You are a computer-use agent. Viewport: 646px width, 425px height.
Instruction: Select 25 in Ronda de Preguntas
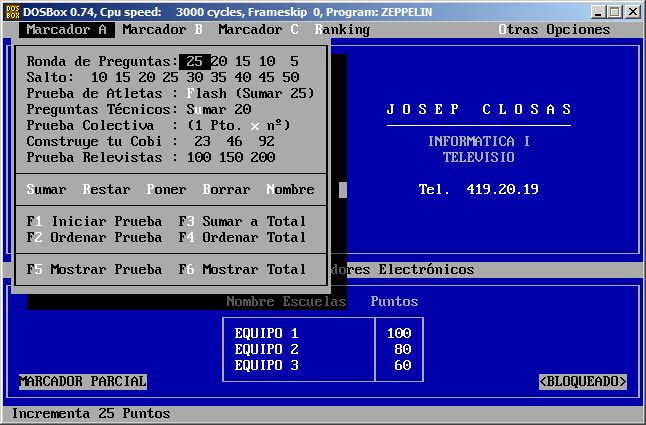[194, 61]
